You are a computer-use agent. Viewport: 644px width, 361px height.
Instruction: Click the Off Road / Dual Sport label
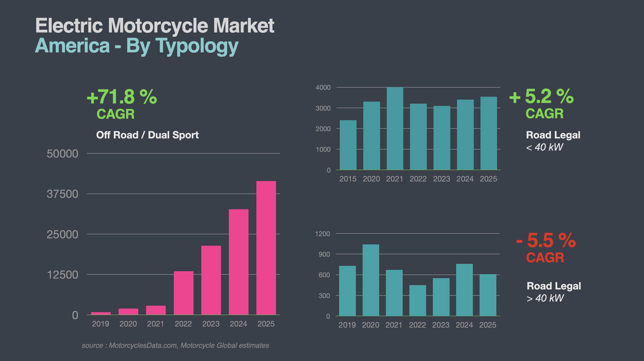147,135
